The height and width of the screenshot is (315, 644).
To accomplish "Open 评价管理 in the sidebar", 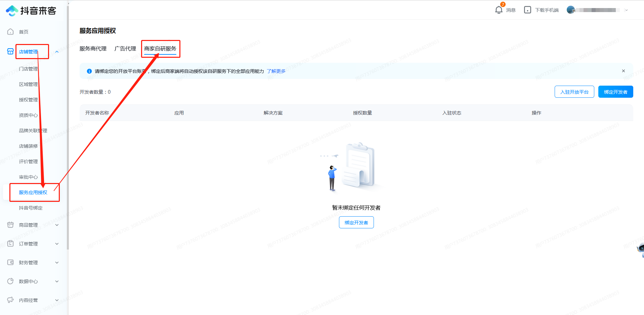I will pos(29,162).
